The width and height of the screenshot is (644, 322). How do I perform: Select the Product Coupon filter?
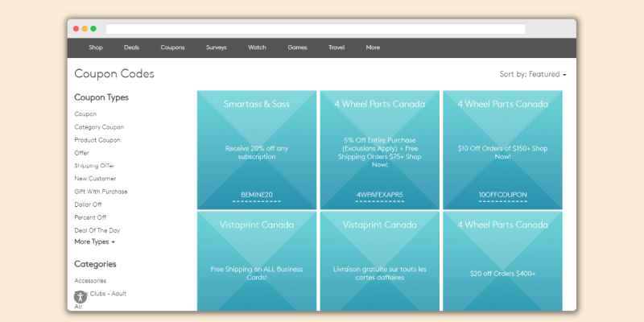click(x=97, y=140)
